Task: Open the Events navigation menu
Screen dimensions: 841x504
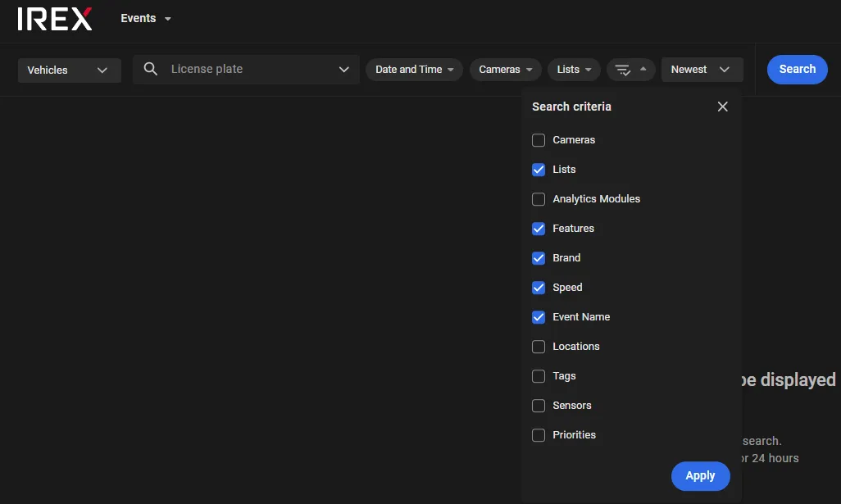Action: click(x=145, y=18)
